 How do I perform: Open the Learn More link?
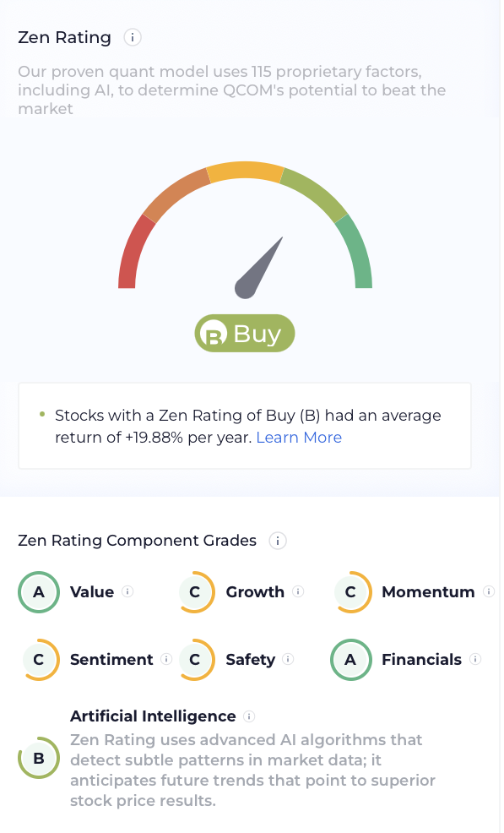pyautogui.click(x=299, y=438)
